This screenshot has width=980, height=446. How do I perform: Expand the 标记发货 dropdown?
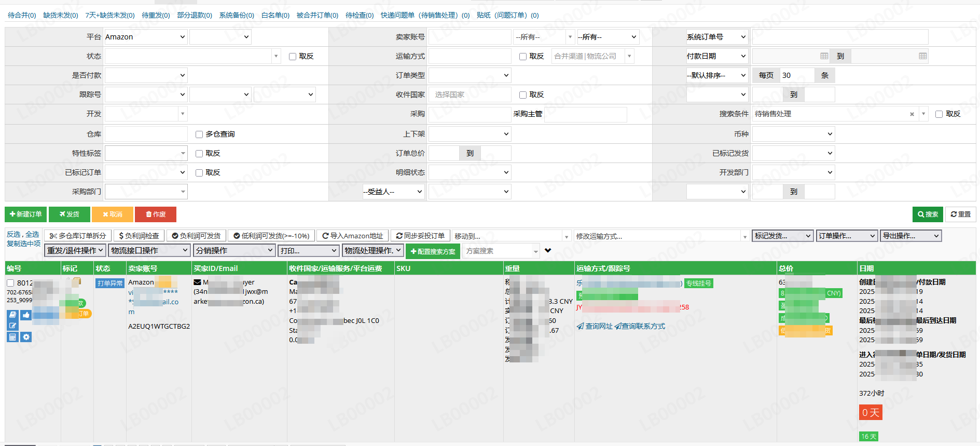[x=782, y=236]
